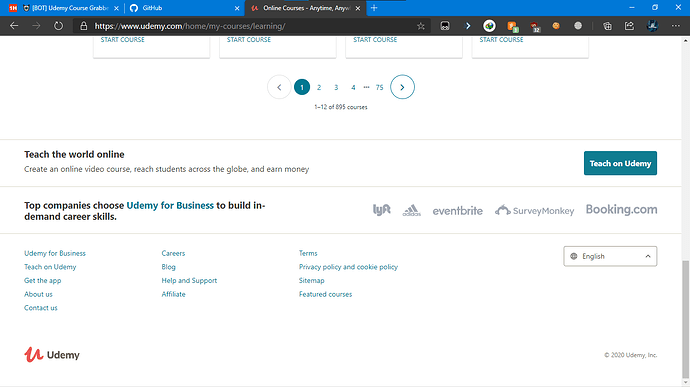
Task: Open the Affiliate link
Action: pyautogui.click(x=173, y=294)
